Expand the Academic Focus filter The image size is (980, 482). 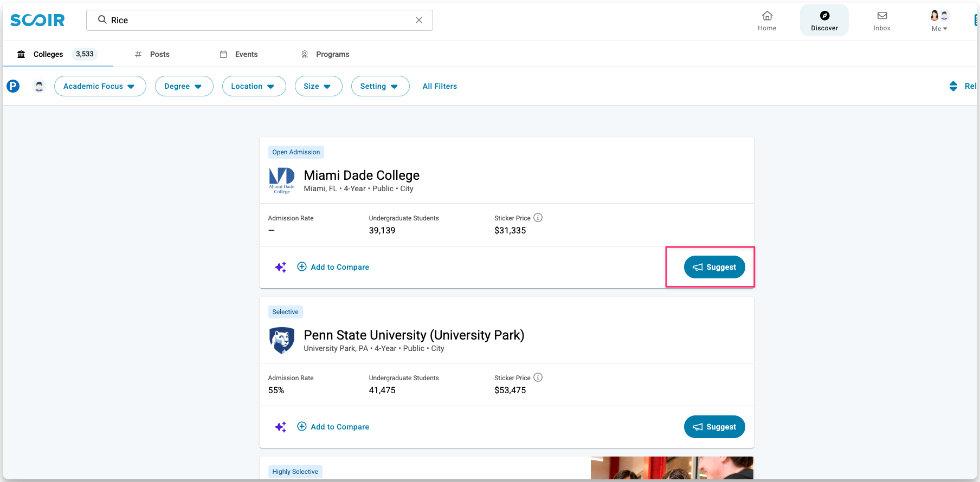click(x=100, y=86)
